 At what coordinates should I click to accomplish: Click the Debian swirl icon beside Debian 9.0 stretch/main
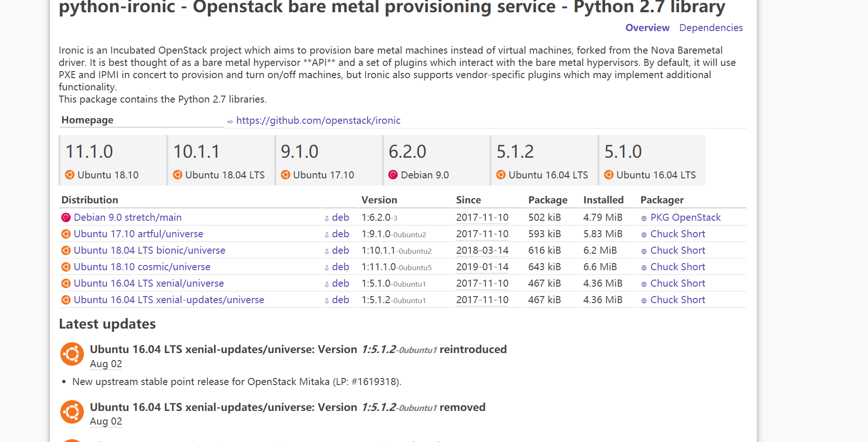[66, 217]
